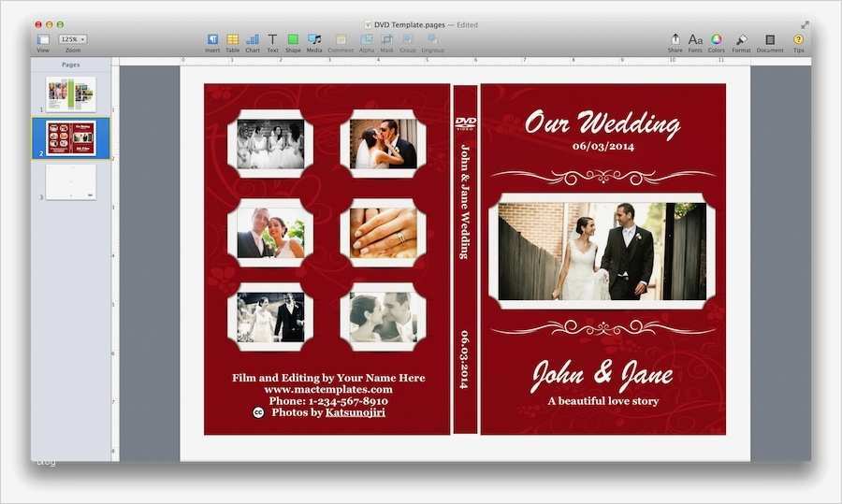Select the smiling couple portrait photo
Screen dimensions: 842x504
[x=270, y=233]
